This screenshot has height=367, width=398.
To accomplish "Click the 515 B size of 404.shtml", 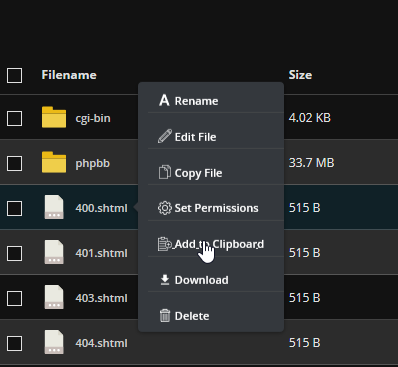I will (304, 343).
